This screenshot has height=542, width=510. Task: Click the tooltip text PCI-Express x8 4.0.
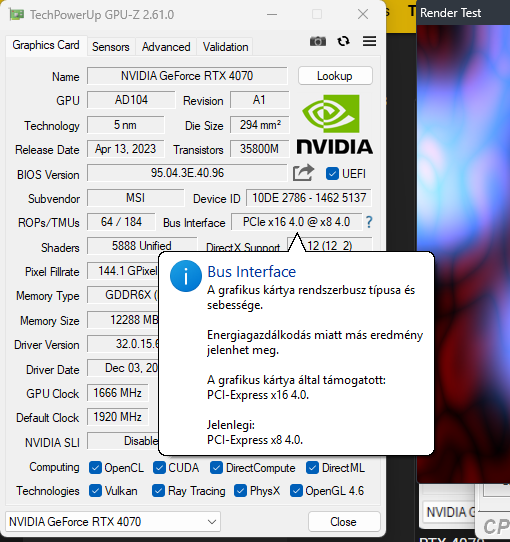click(255, 440)
